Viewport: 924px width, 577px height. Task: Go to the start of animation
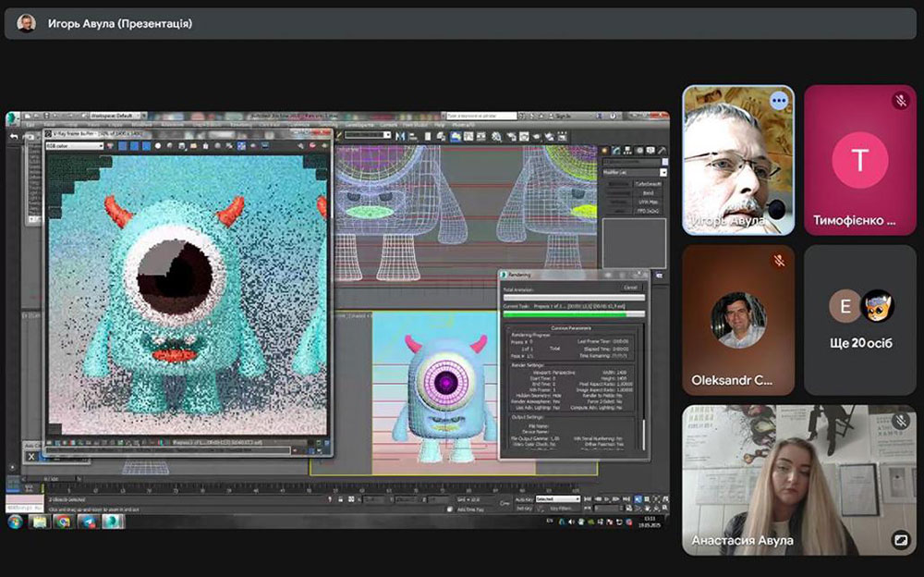[x=588, y=499]
